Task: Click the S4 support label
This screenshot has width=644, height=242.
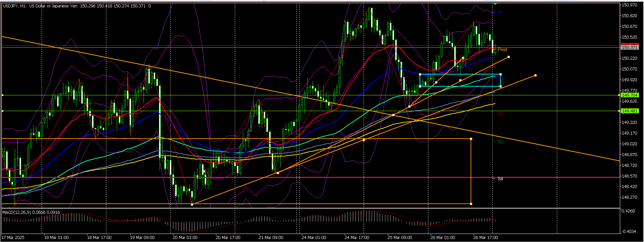Action: pos(500,179)
